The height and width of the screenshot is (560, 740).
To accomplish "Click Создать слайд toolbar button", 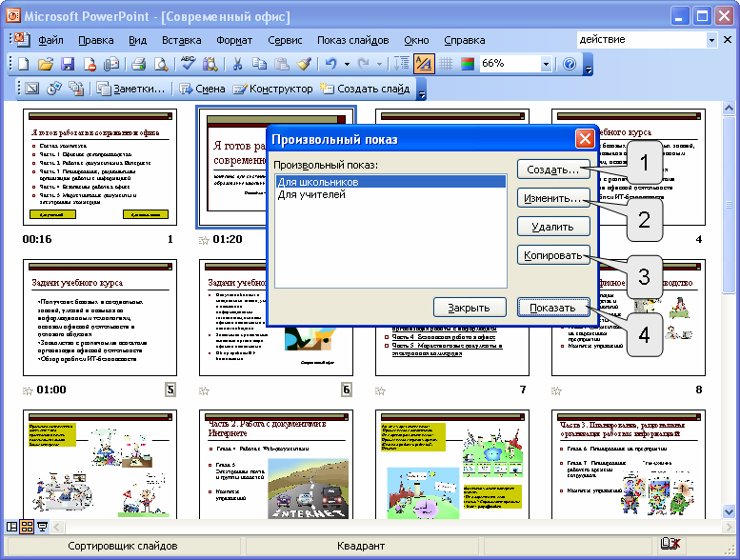I will point(365,89).
